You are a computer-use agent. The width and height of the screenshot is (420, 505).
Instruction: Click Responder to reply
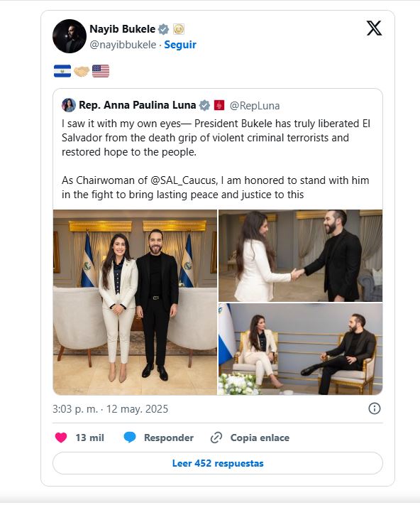click(169, 438)
